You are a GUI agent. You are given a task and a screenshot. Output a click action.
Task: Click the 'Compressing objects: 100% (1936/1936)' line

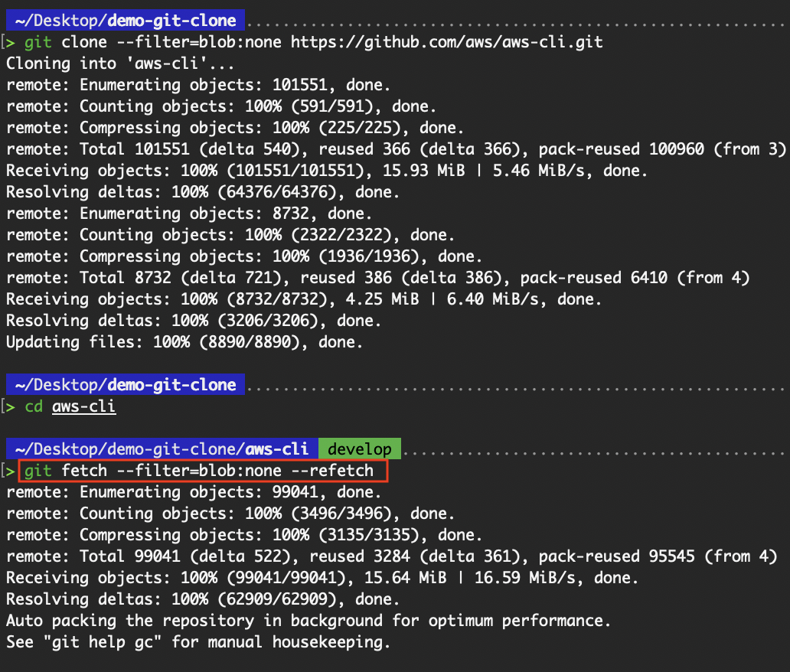(x=244, y=256)
